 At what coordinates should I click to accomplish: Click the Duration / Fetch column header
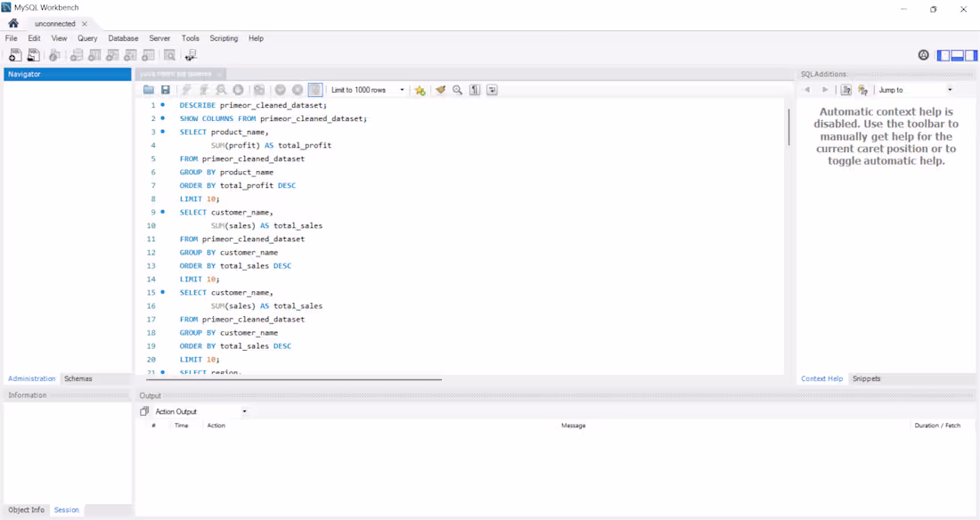pyautogui.click(x=937, y=426)
